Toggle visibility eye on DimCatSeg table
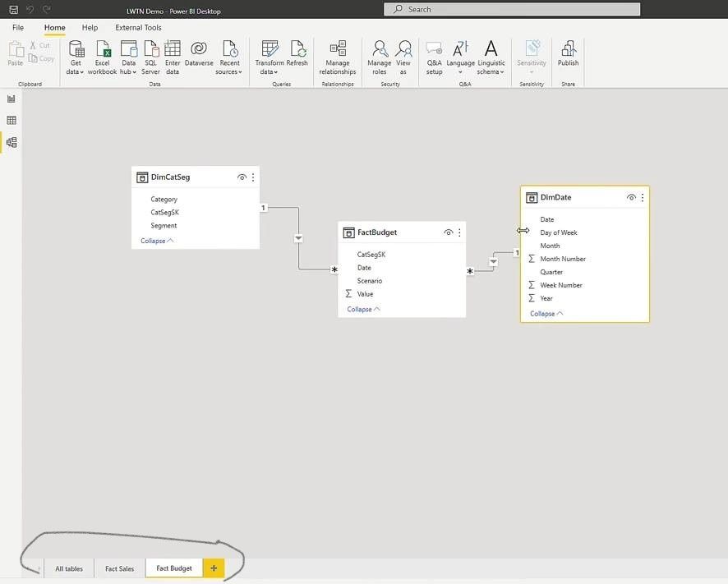 coord(242,177)
